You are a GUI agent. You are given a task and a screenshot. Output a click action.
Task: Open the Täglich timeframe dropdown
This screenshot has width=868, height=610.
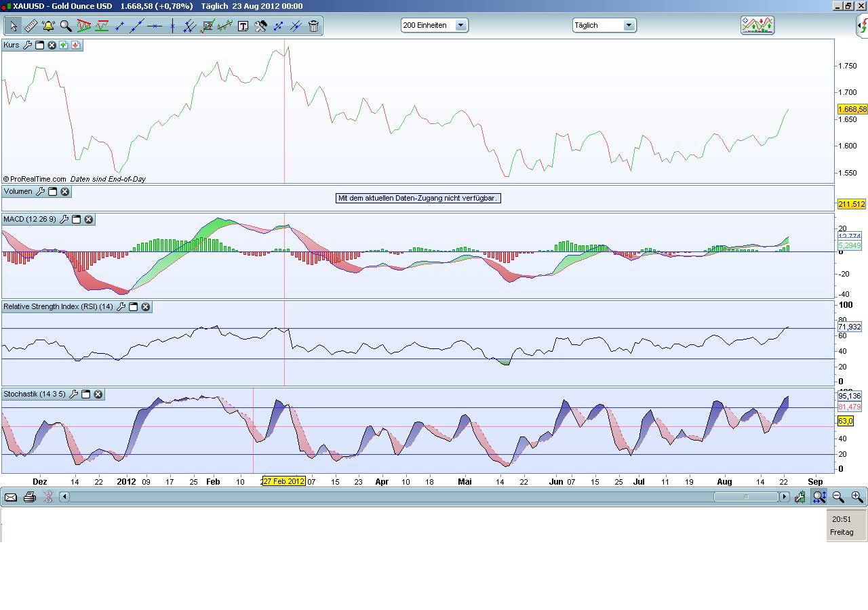pyautogui.click(x=629, y=25)
